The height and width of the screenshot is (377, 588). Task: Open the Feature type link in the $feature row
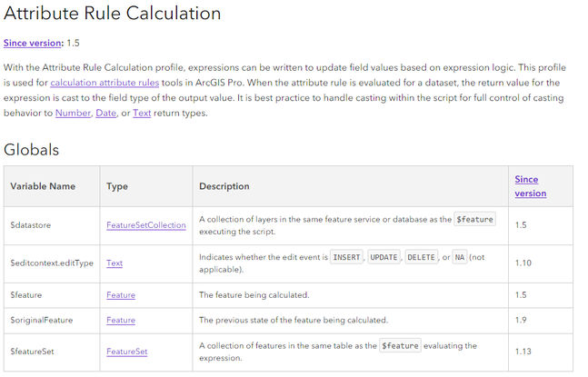120,295
